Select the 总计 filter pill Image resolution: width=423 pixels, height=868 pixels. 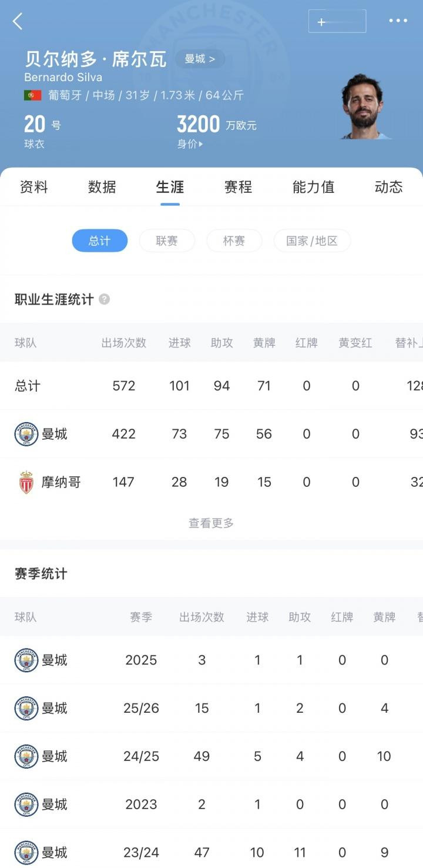pyautogui.click(x=99, y=241)
